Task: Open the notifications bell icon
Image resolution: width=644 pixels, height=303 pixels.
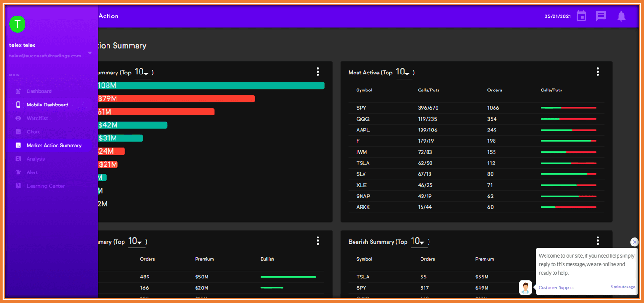Action: tap(621, 16)
